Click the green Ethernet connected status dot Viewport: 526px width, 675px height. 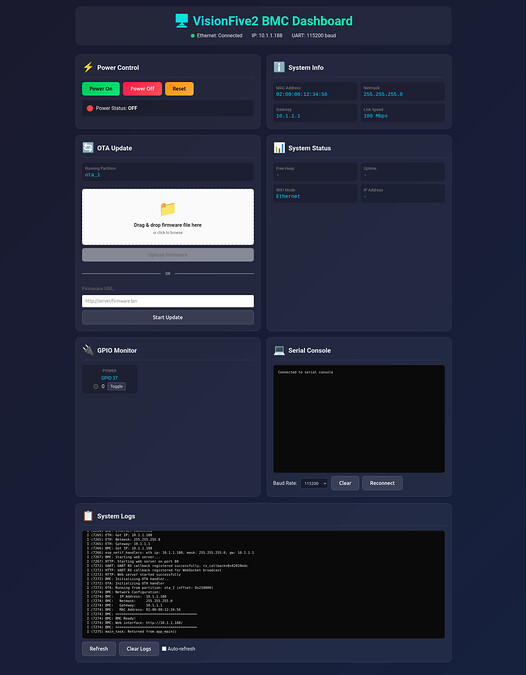(193, 36)
